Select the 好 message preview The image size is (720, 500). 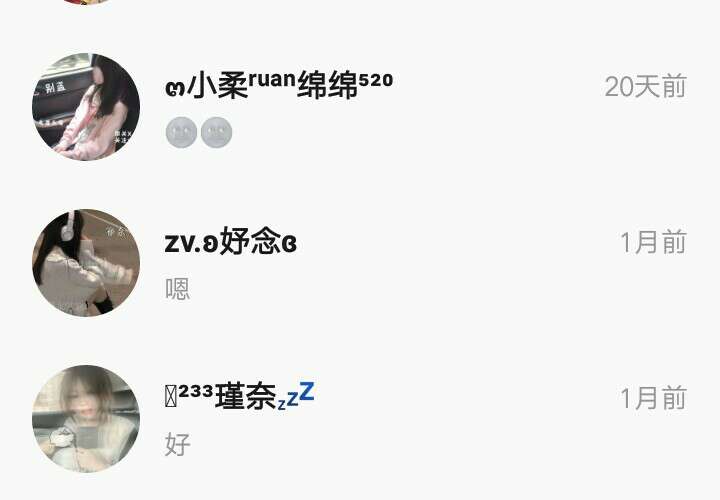[x=177, y=444]
